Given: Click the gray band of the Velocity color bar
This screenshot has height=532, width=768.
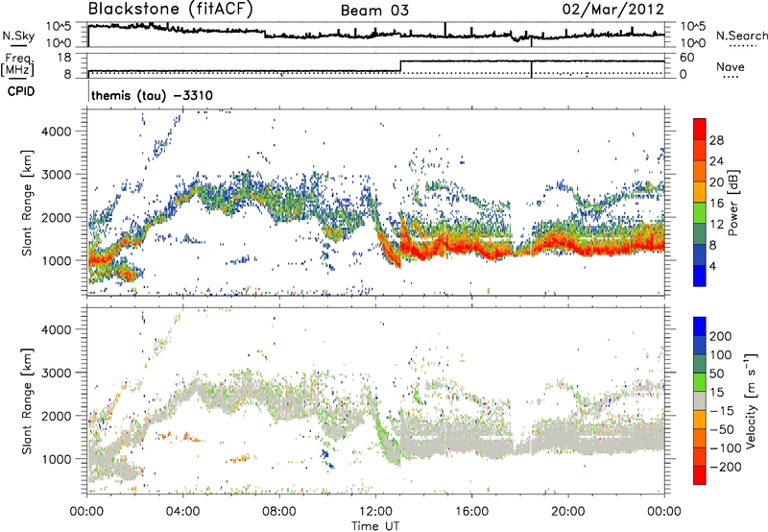Looking at the screenshot, I should point(700,400).
